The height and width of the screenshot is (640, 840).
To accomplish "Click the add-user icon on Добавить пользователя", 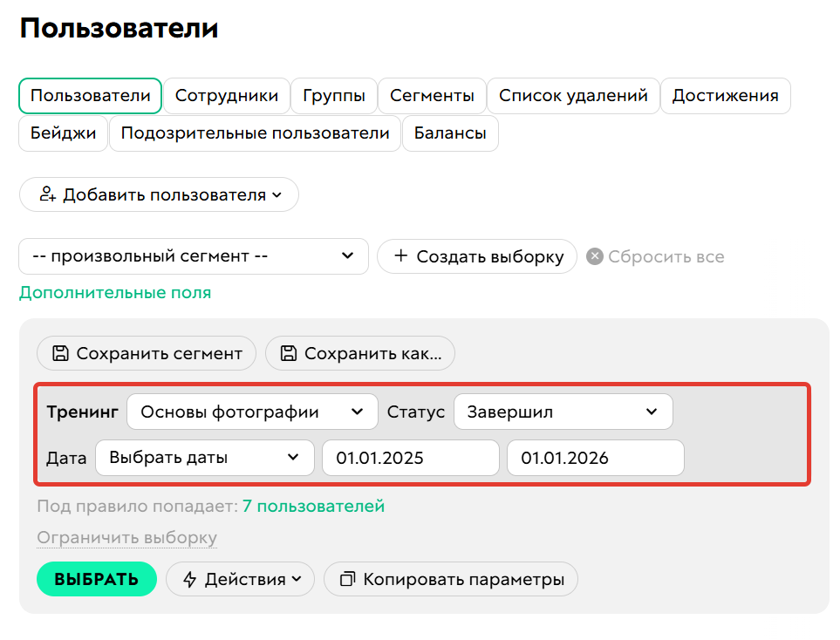I will click(x=48, y=194).
